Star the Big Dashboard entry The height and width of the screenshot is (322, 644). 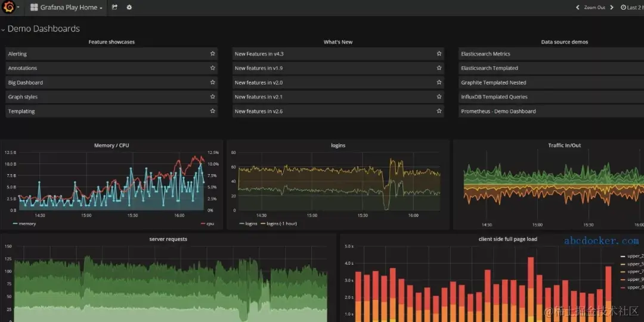[212, 82]
